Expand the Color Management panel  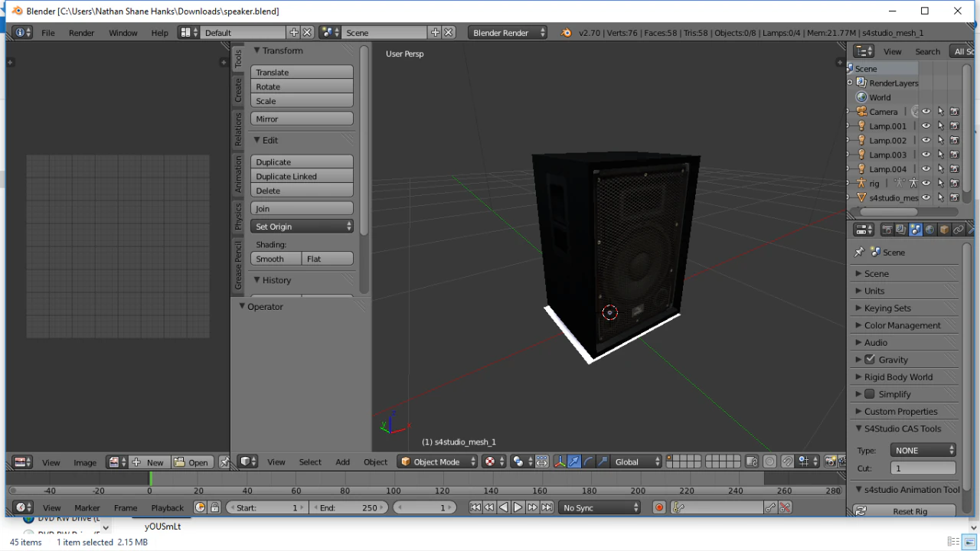[x=903, y=325]
